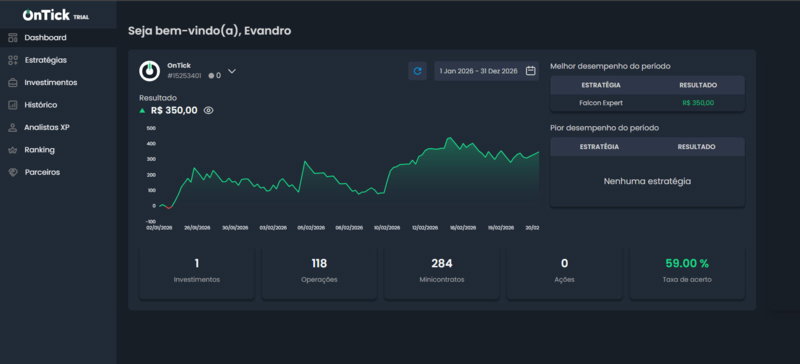The width and height of the screenshot is (800, 364).
Task: Click the ESTRATÉGIA header under Pior desempenho
Action: click(599, 147)
